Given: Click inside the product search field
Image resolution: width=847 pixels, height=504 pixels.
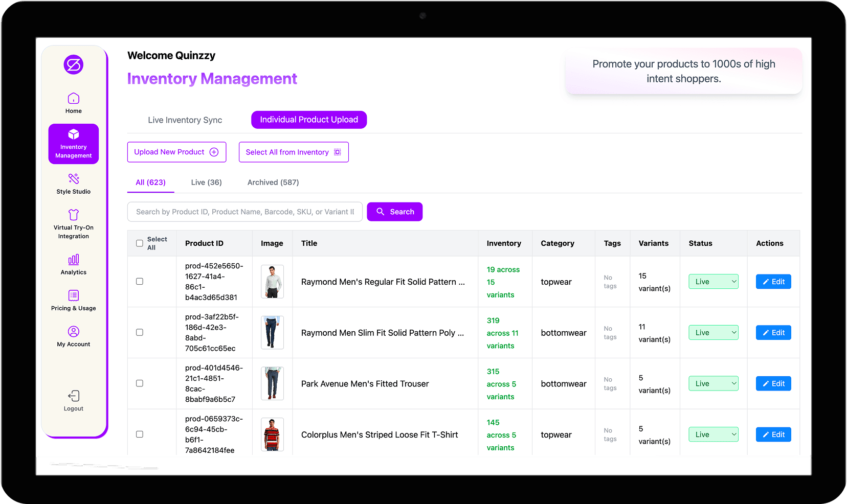Looking at the screenshot, I should 244,211.
